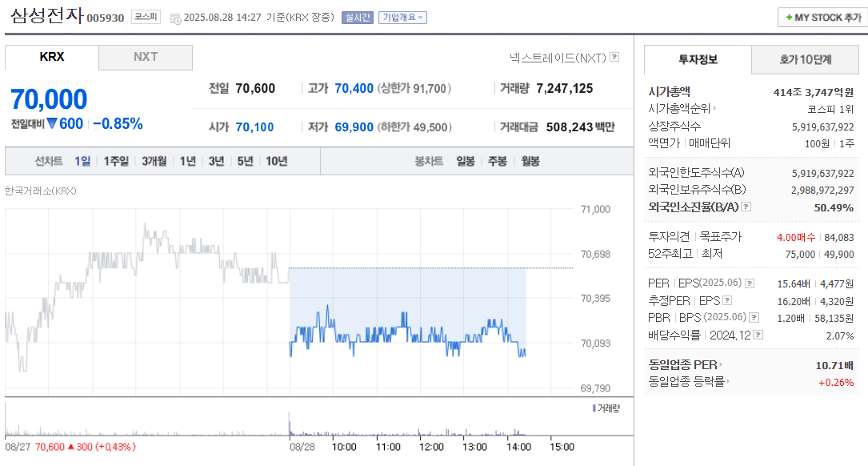Image resolution: width=868 pixels, height=466 pixels.
Task: Click the 거래량 value 7,247,125
Action: [565, 89]
